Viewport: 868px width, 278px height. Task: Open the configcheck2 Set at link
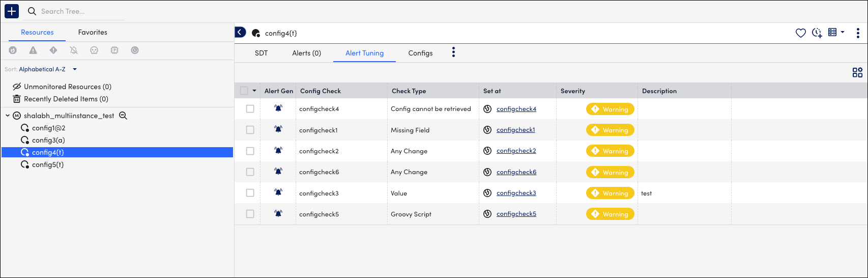coord(516,151)
